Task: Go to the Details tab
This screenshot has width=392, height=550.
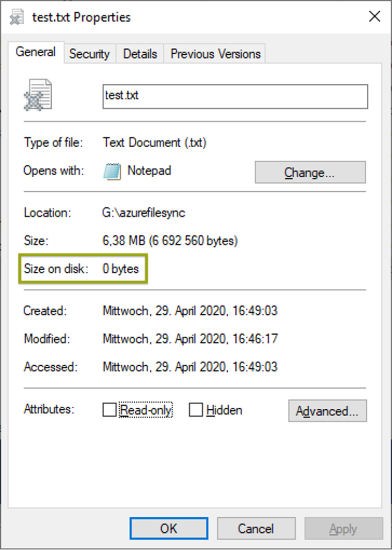Action: pos(140,54)
